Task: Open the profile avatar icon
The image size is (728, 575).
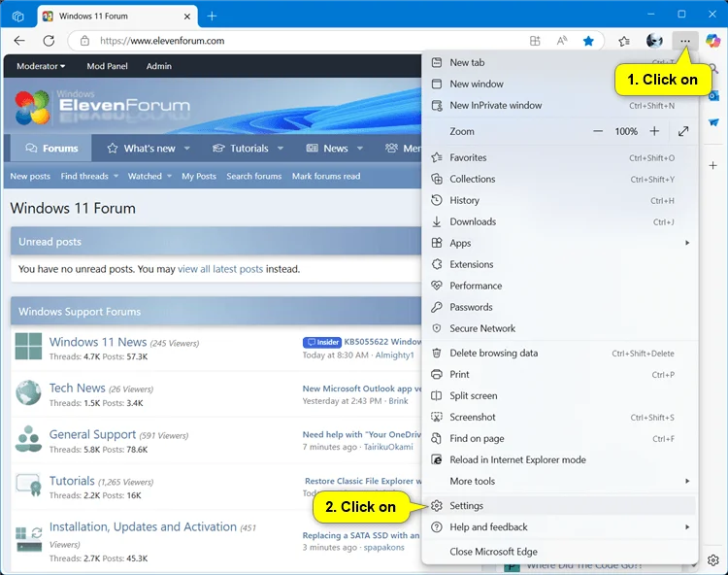Action: [x=654, y=41]
